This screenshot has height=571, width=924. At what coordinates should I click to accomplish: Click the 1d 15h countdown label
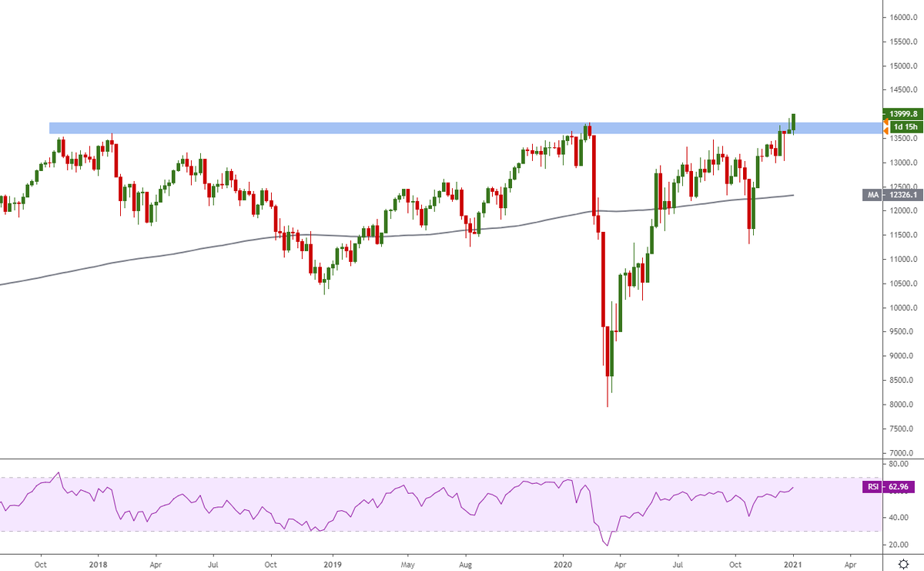tap(906, 126)
